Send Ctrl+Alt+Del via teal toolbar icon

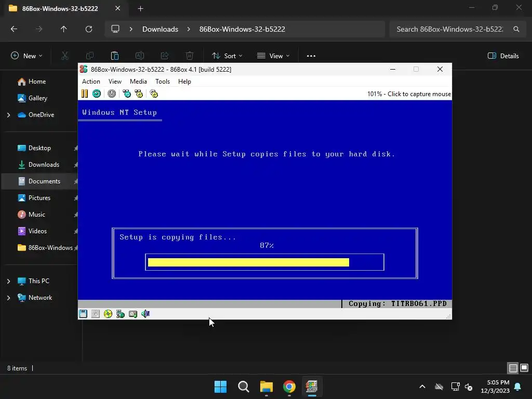(x=127, y=94)
